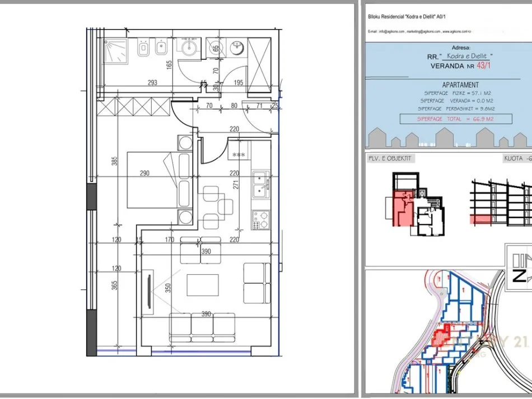Click the round washbasin in the main bathroom

click(186, 48)
